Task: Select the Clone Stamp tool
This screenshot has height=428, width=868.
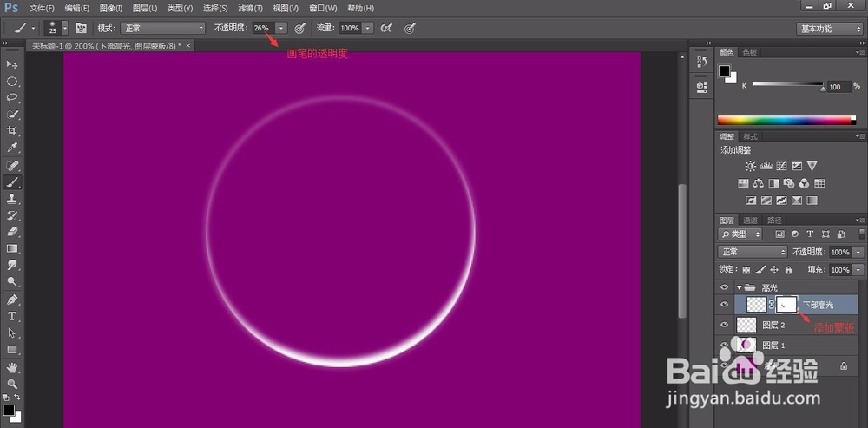Action: (x=11, y=198)
